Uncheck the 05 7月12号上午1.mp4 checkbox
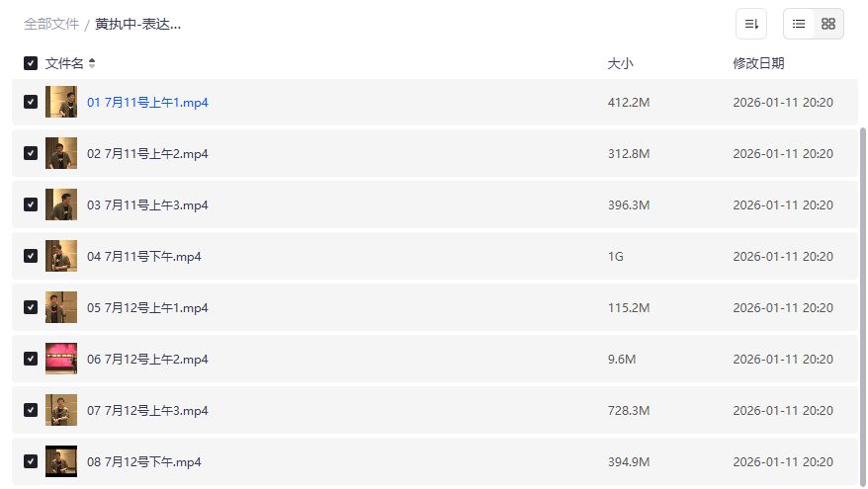 [x=31, y=307]
